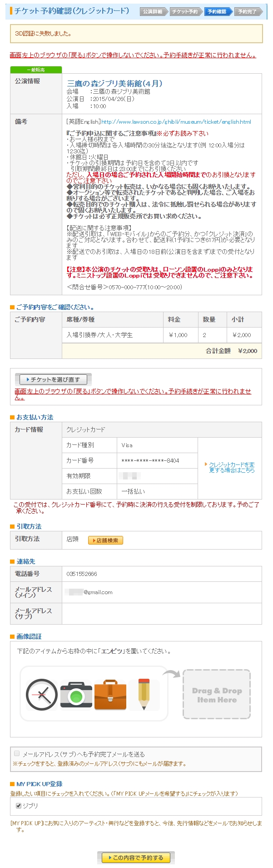Open the クレジットカードを変更 link

tap(232, 467)
